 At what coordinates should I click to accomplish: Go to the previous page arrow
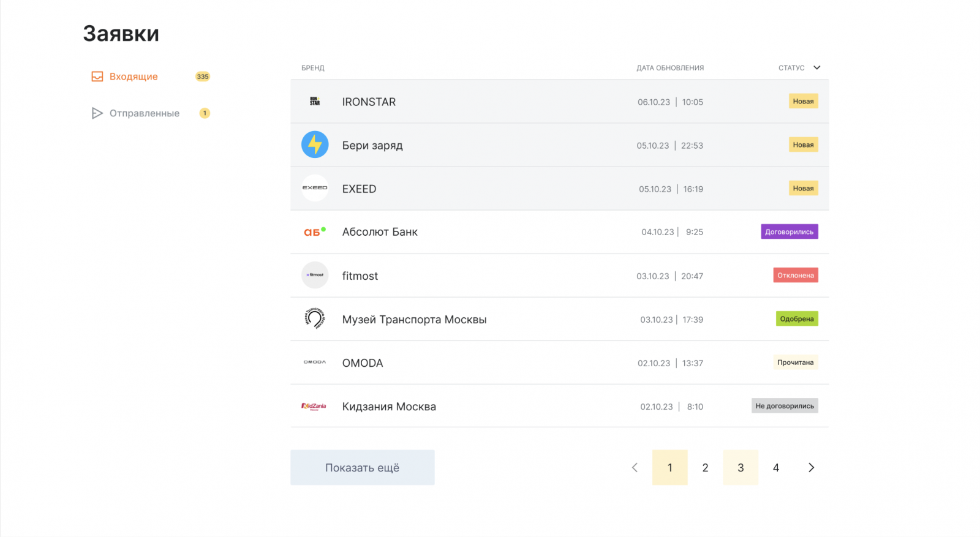(x=635, y=468)
